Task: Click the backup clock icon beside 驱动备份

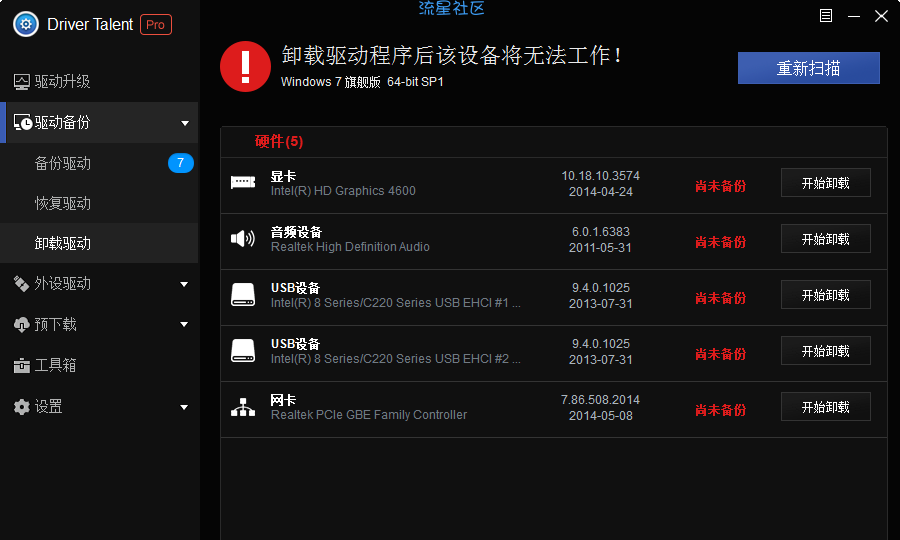Action: [22, 122]
